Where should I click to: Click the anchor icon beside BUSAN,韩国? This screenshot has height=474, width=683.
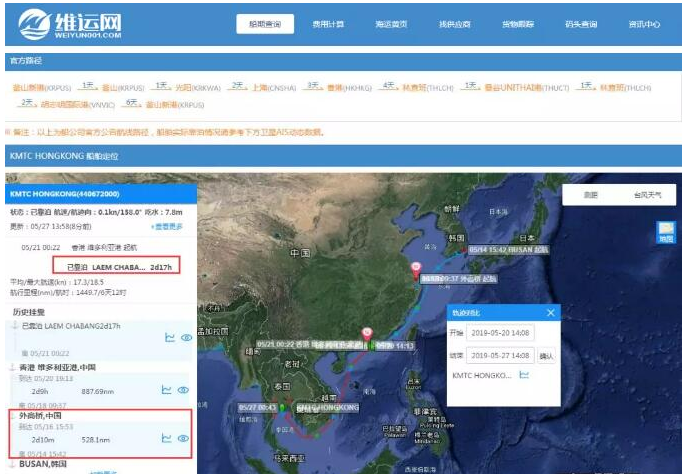click(x=13, y=464)
